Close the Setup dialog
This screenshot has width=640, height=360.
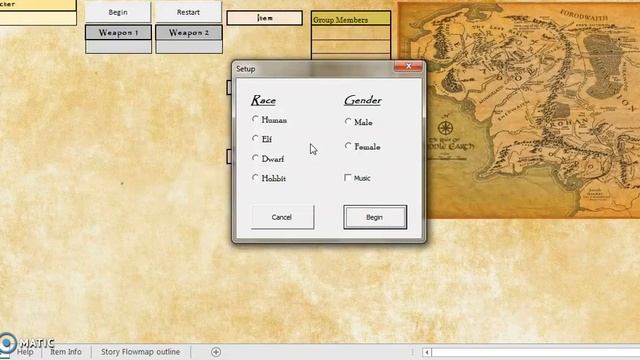[x=408, y=66]
